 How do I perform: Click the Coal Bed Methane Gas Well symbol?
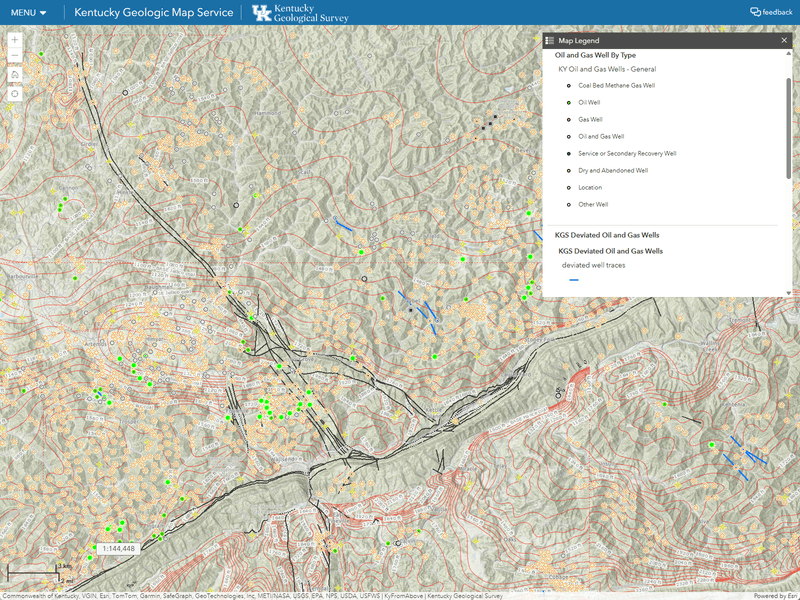567,86
